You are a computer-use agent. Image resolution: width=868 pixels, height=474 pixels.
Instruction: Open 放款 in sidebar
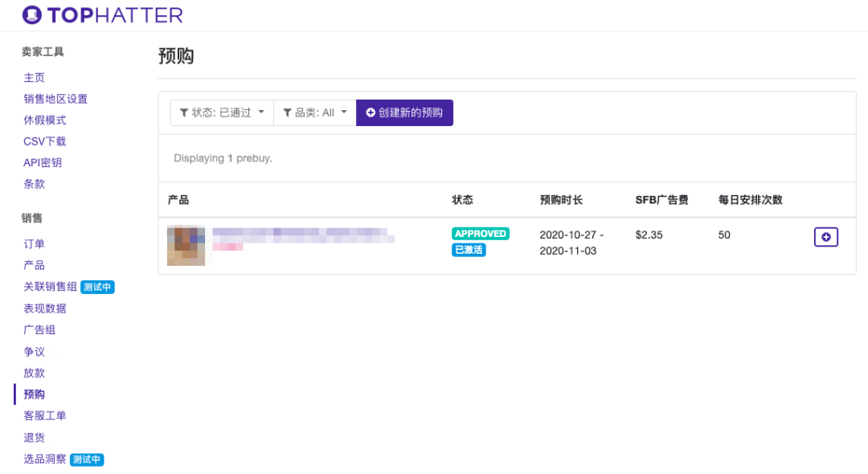[x=34, y=373]
